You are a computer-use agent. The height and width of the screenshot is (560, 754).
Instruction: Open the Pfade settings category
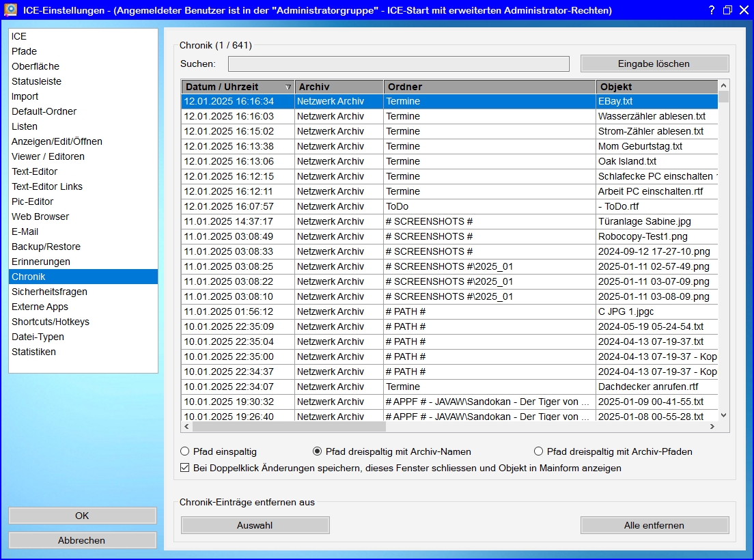click(83, 51)
